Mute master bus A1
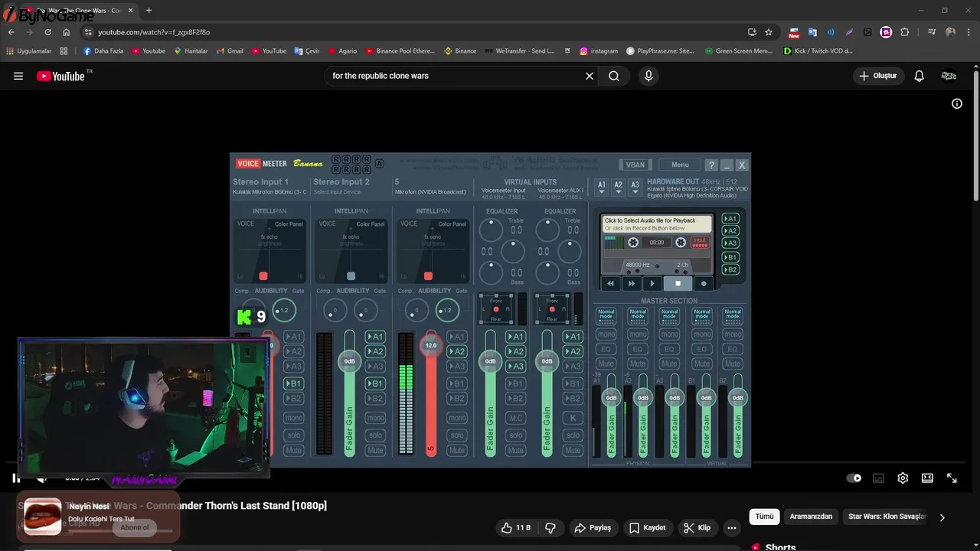The height and width of the screenshot is (551, 980). click(606, 364)
